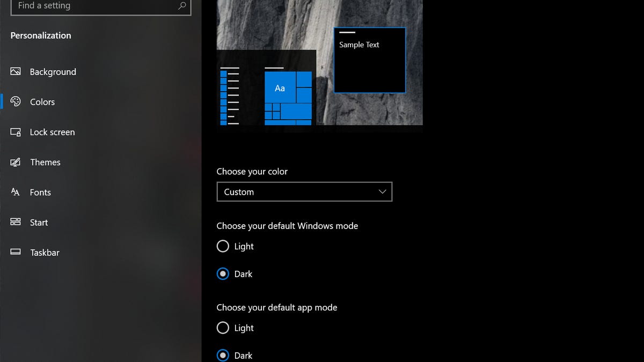Viewport: 644px width, 362px height.
Task: Open Start settings via tiles icon
Action: pyautogui.click(x=16, y=222)
